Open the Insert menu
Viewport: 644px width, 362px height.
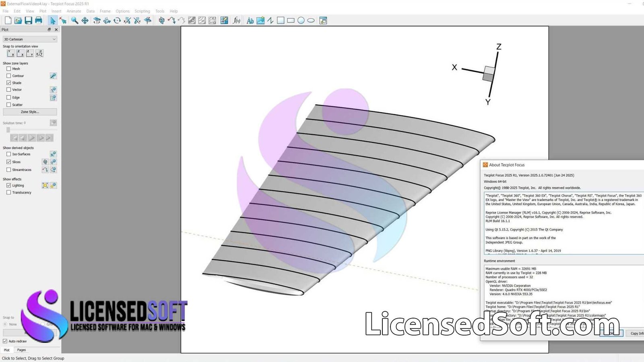tap(56, 11)
